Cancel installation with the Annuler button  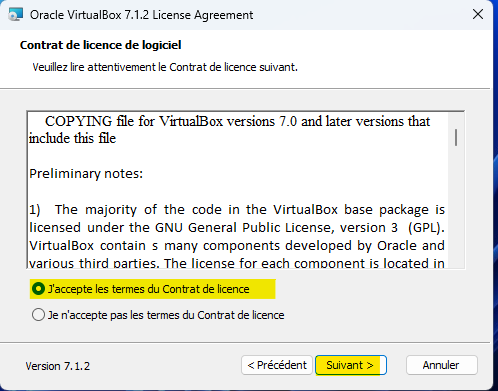coord(441,365)
